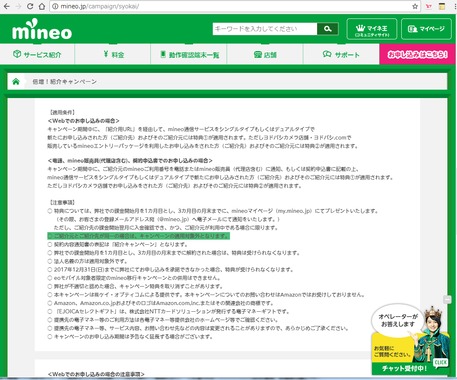Click the 【注意事項】 heading

click(x=62, y=203)
